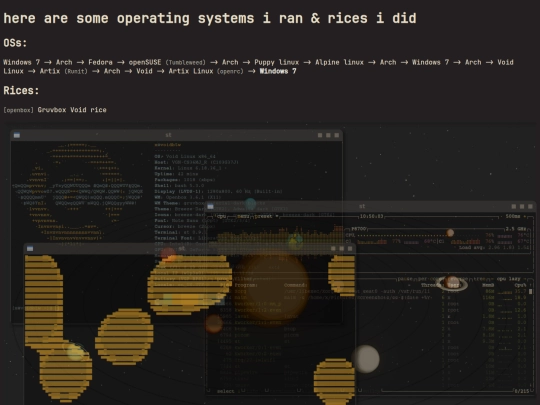
Task: Click the '(Runit)' note after Artix
Action: click(76, 71)
